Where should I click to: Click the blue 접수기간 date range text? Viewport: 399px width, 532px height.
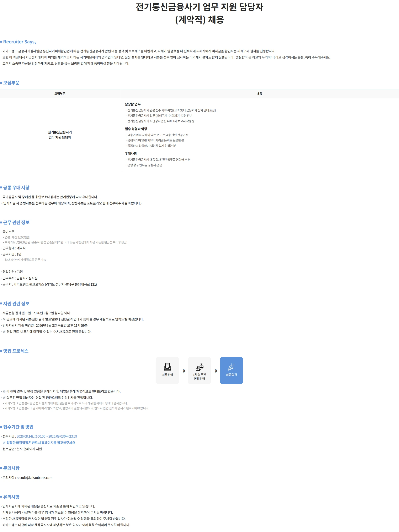(47, 436)
